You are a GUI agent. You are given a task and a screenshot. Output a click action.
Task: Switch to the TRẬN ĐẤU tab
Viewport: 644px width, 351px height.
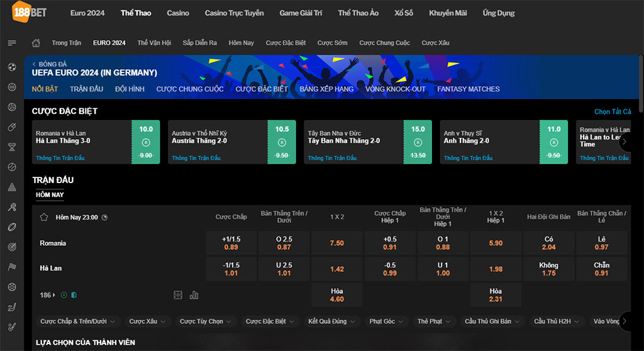86,89
